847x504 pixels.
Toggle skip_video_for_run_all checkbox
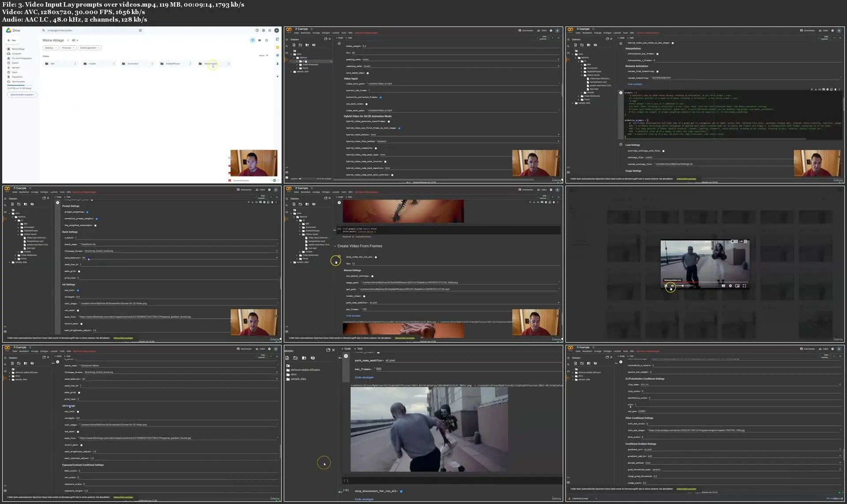point(376,257)
